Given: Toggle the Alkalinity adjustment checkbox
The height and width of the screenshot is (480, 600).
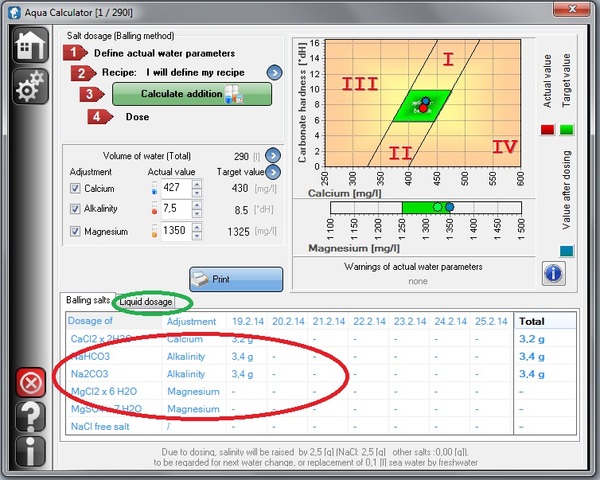Looking at the screenshot, I should [74, 209].
